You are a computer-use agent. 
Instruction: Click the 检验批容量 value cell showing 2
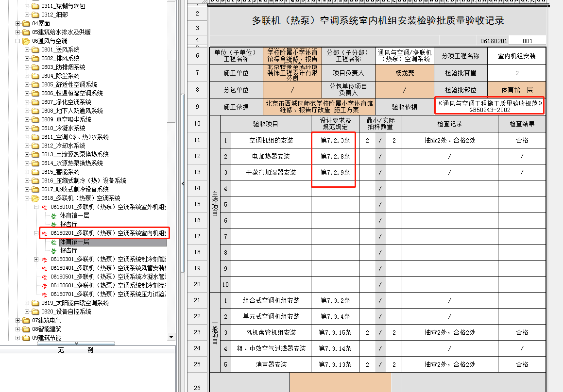516,73
